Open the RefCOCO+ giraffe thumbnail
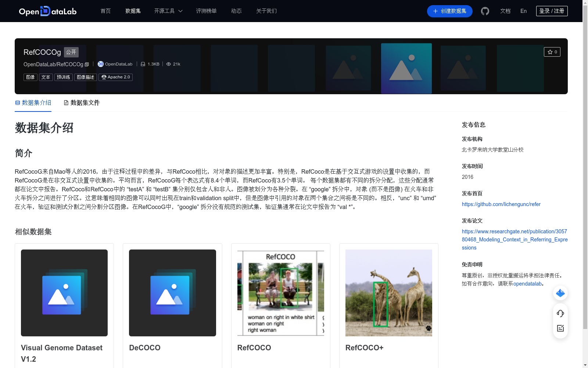This screenshot has width=588, height=368. coord(389,293)
